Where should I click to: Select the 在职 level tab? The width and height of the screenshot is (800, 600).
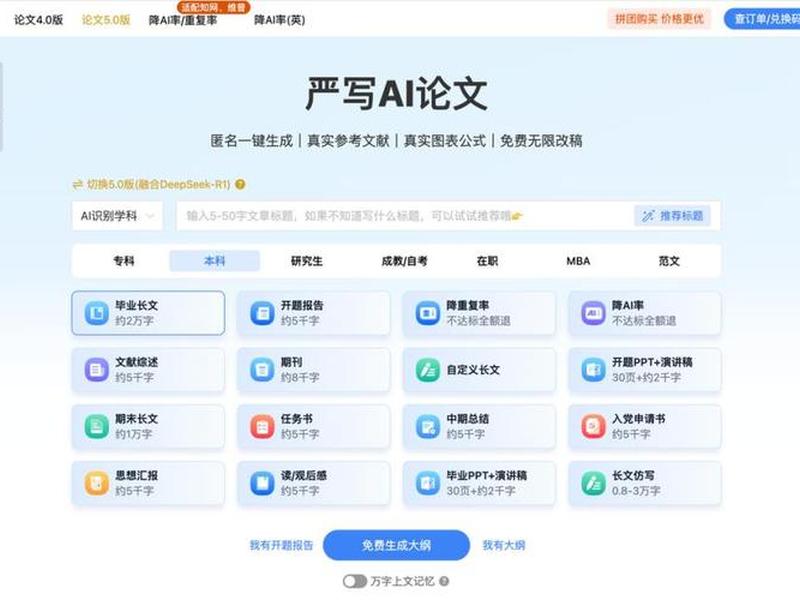click(487, 261)
